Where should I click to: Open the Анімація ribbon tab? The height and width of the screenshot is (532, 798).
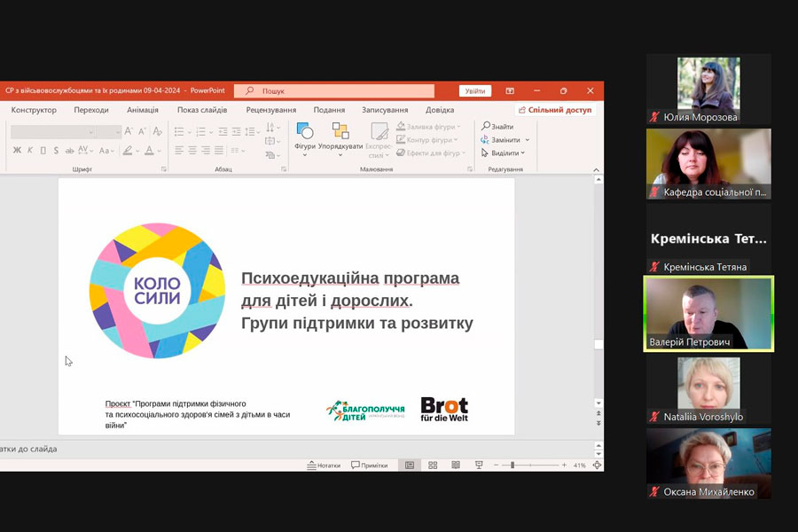tap(143, 110)
